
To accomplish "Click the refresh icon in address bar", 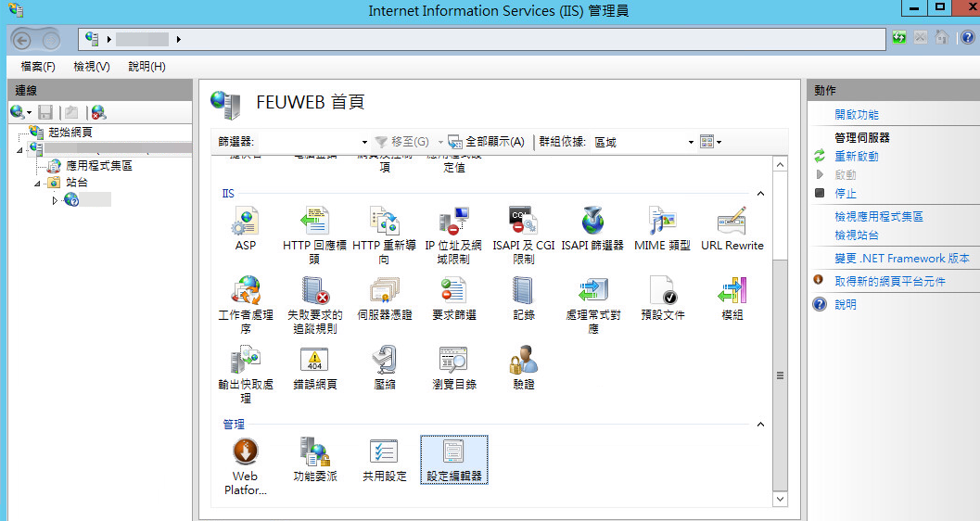I will click(x=898, y=37).
